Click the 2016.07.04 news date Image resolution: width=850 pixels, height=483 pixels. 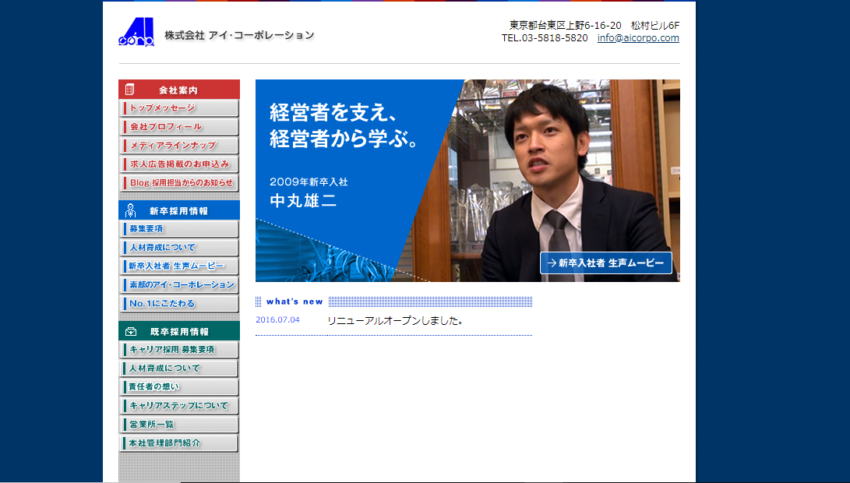[x=278, y=320]
